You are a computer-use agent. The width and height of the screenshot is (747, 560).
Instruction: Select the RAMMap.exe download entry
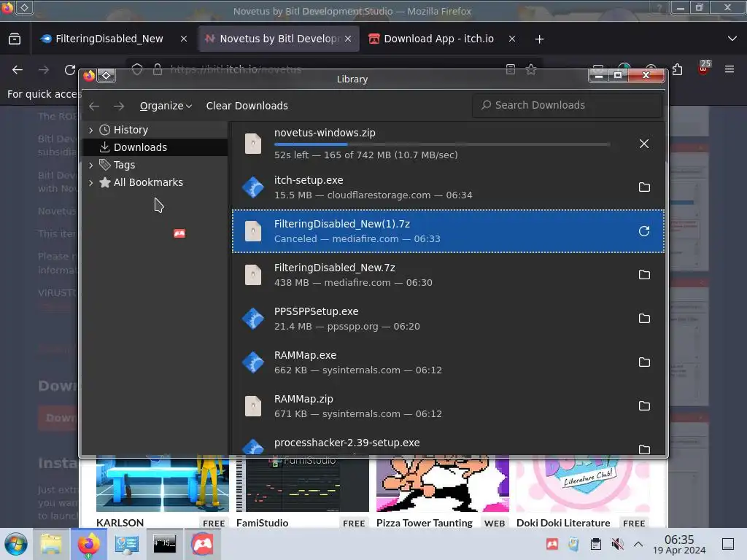[x=448, y=362]
